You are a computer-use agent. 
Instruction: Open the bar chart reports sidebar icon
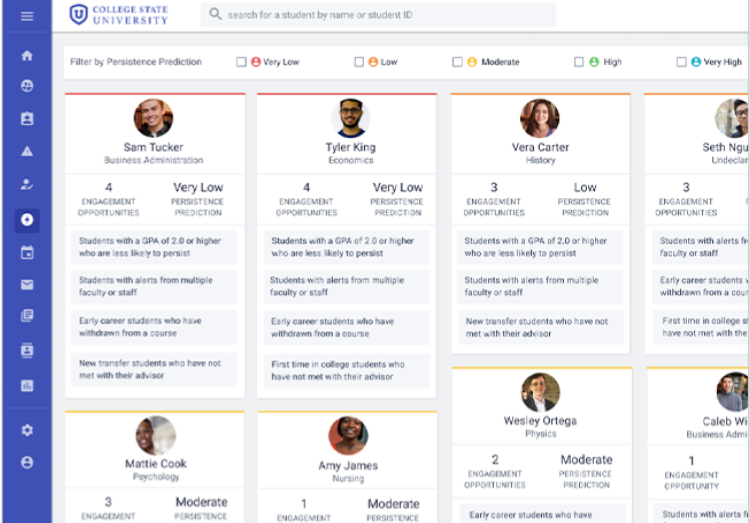(27, 385)
